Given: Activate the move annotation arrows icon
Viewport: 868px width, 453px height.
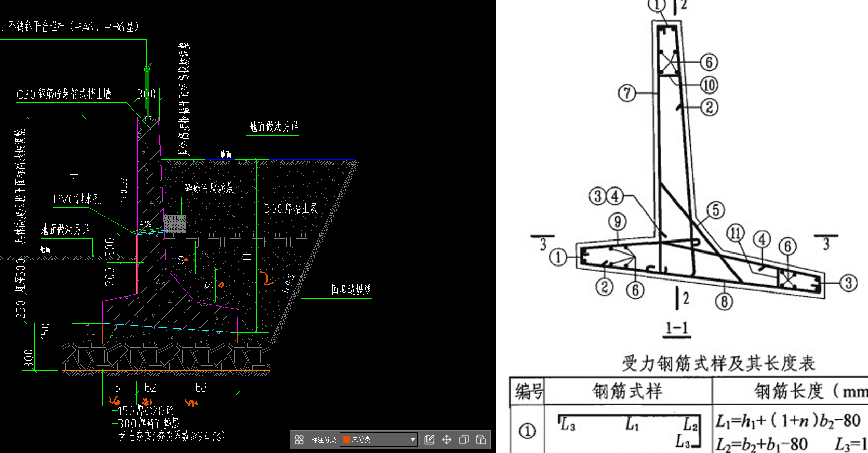Looking at the screenshot, I should tap(447, 439).
